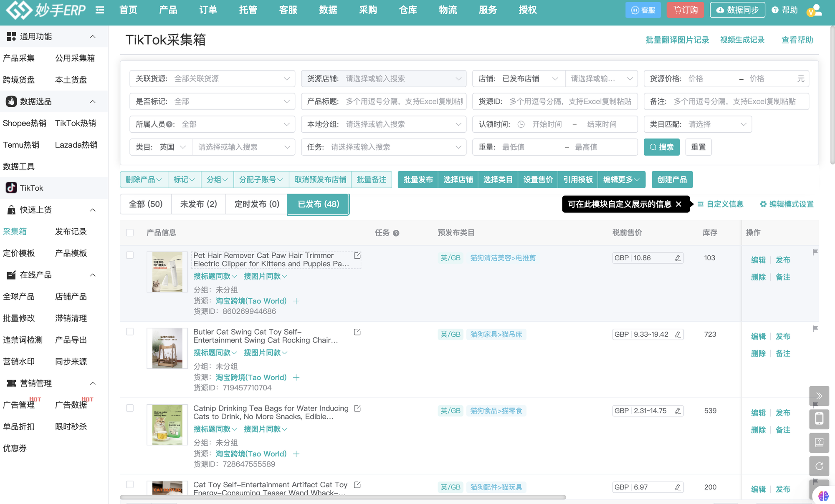Close the custom info tooltip
Image resolution: width=835 pixels, height=504 pixels.
678,204
